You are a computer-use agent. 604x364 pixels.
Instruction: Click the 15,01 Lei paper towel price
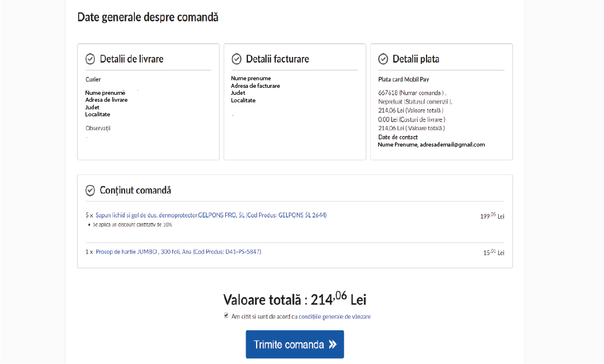click(493, 252)
